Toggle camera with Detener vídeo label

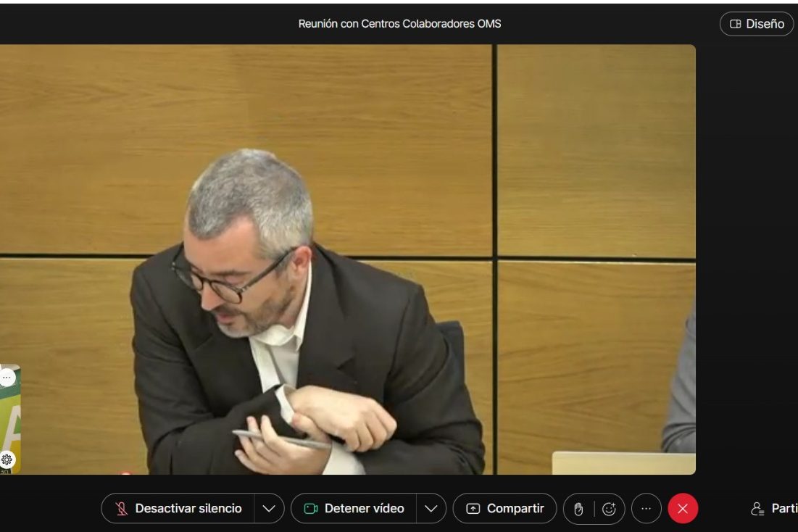pyautogui.click(x=364, y=509)
